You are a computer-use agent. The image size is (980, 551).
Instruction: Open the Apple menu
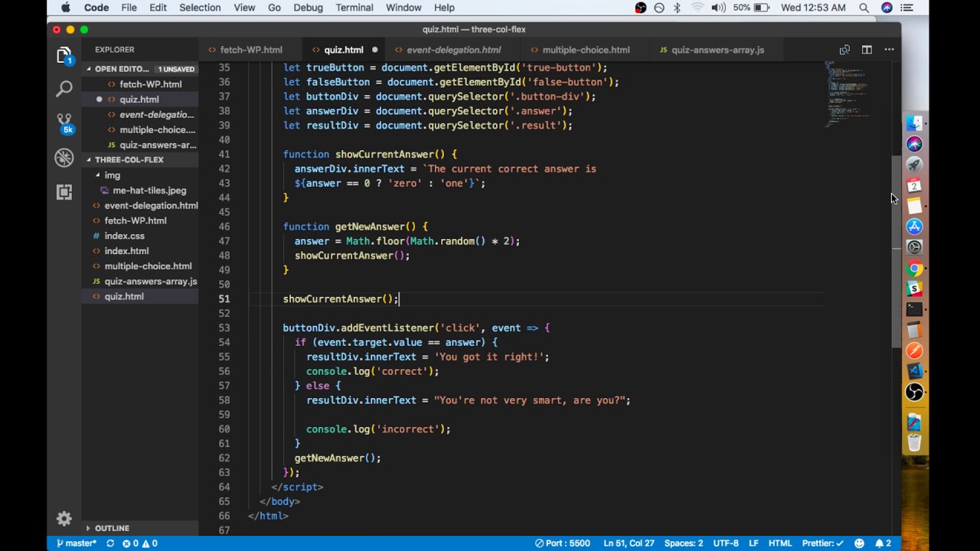(66, 8)
